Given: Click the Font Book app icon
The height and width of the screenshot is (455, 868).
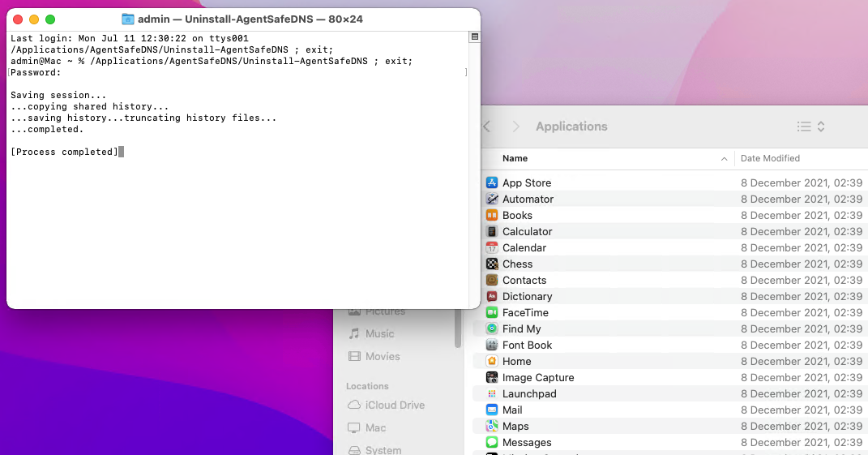Looking at the screenshot, I should (492, 345).
